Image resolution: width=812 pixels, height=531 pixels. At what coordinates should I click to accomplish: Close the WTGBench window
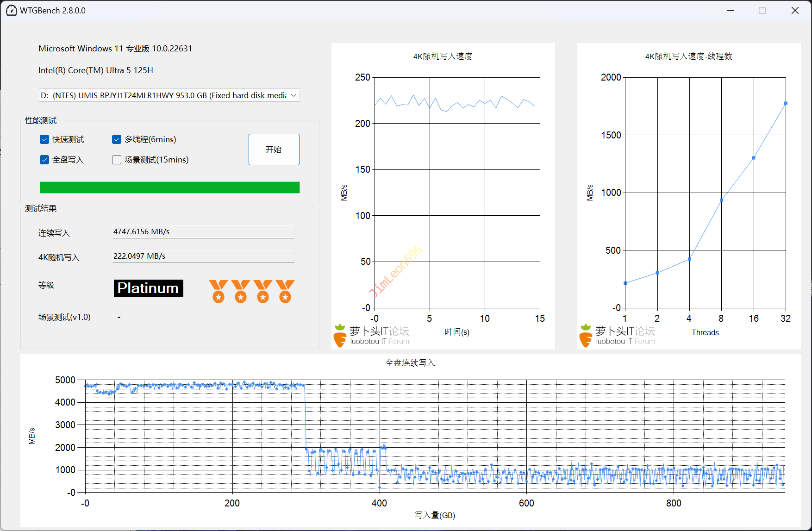pos(795,11)
